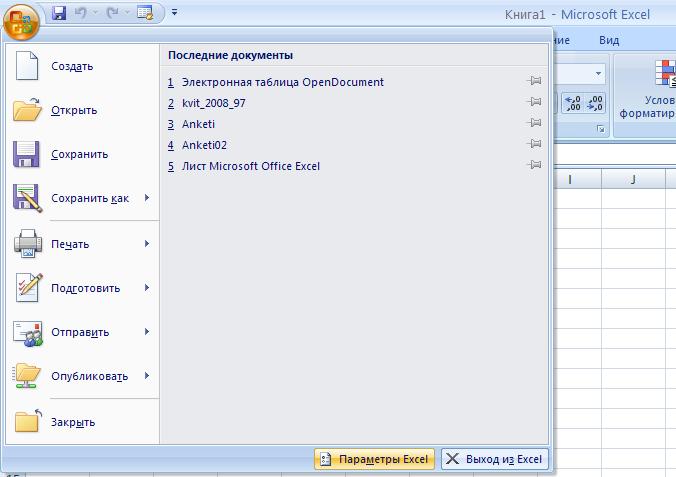
Task: Click the Закрыть folder icon
Action: click(x=28, y=421)
